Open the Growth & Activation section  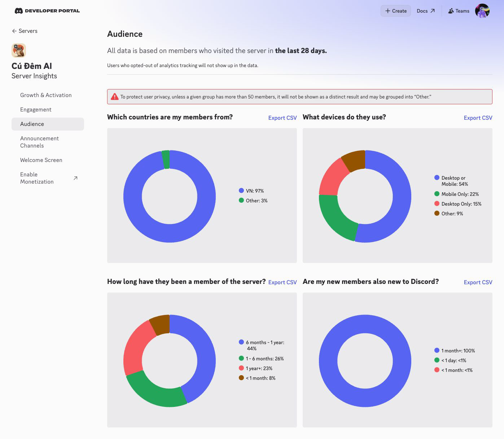46,95
